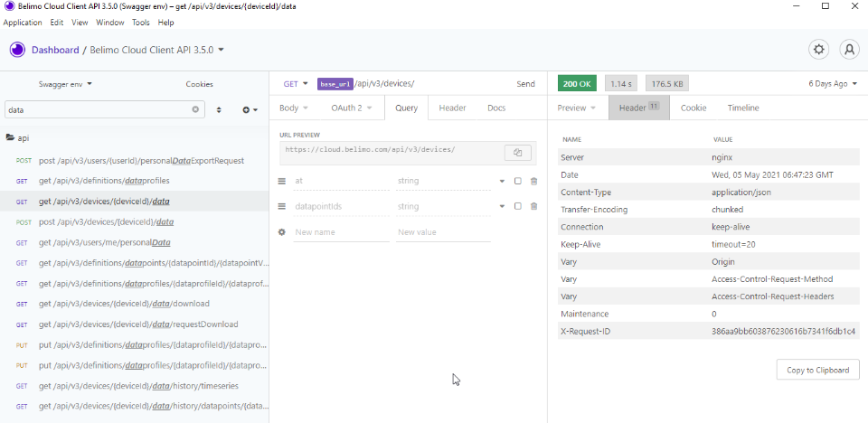Open the sort order icon

219,109
